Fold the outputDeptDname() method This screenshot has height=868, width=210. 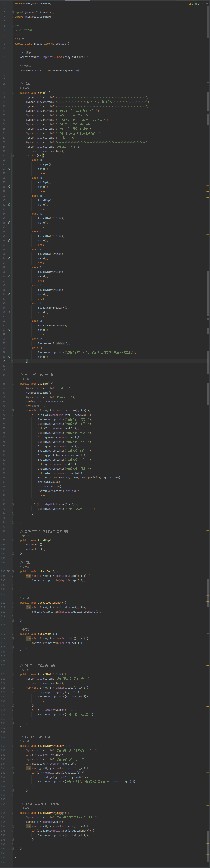click(13, 602)
